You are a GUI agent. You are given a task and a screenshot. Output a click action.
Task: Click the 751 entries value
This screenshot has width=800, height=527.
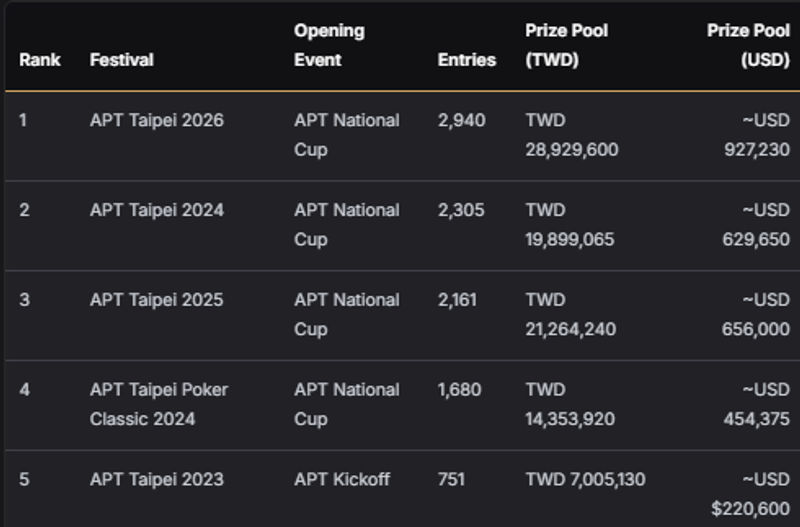click(452, 480)
